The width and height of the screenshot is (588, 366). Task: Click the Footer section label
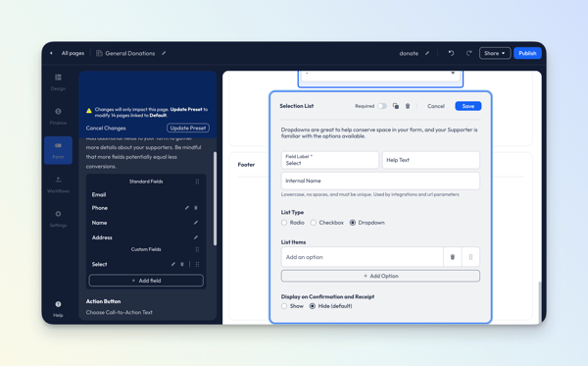(x=246, y=165)
